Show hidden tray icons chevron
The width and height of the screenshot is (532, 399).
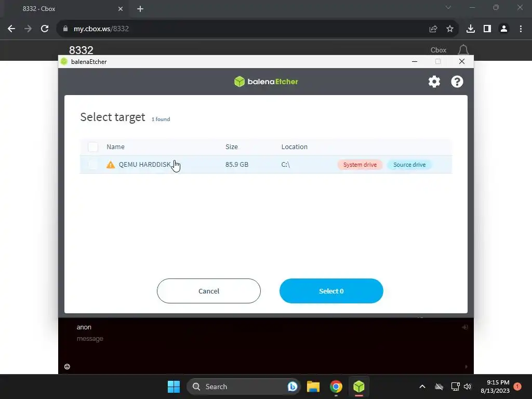tap(422, 387)
